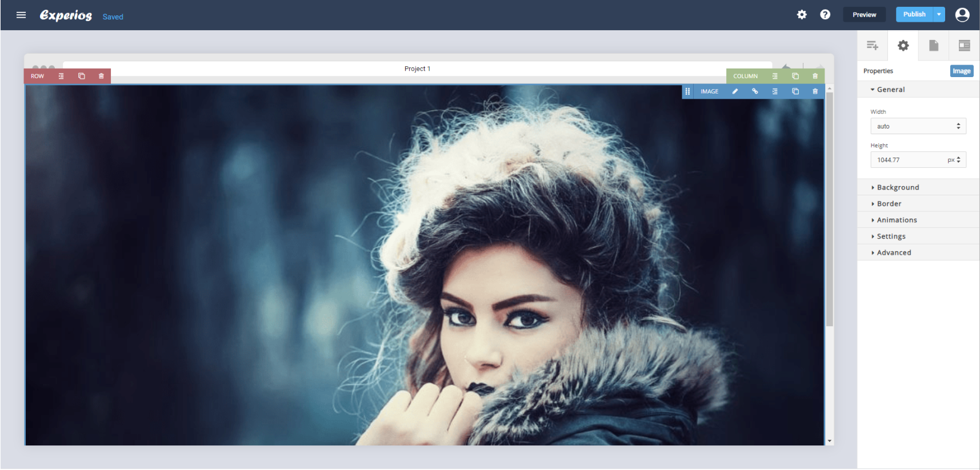Open the Width unit dropdown
This screenshot has width=980, height=470.
click(x=958, y=126)
